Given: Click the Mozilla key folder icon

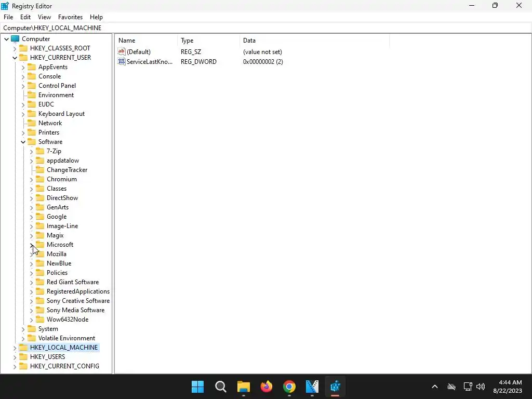Looking at the screenshot, I should 40,254.
